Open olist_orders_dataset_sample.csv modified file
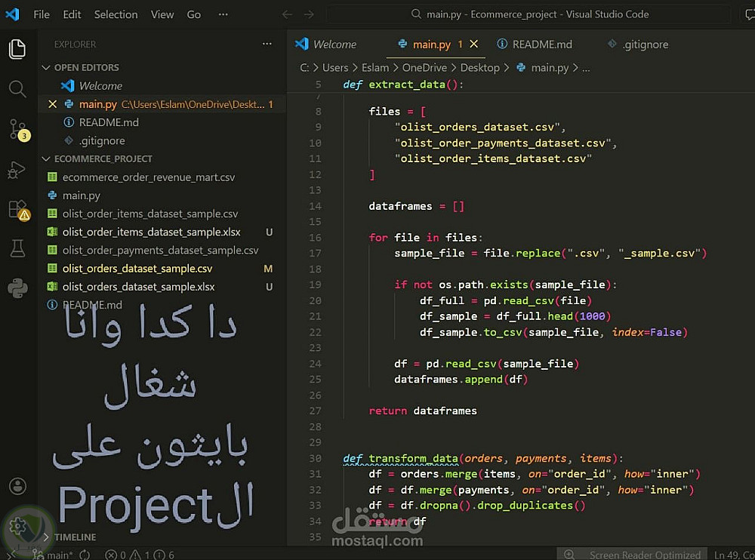755x560 pixels. pos(137,269)
